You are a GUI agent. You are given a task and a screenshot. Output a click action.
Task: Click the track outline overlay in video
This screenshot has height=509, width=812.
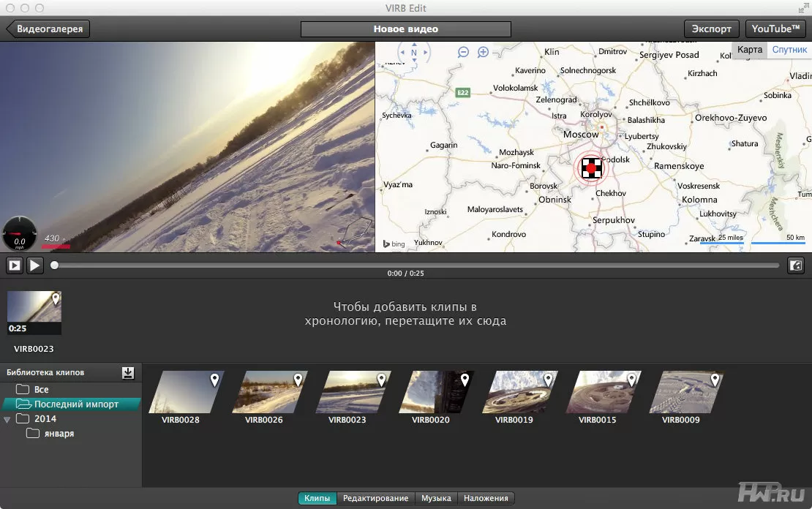[355, 231]
